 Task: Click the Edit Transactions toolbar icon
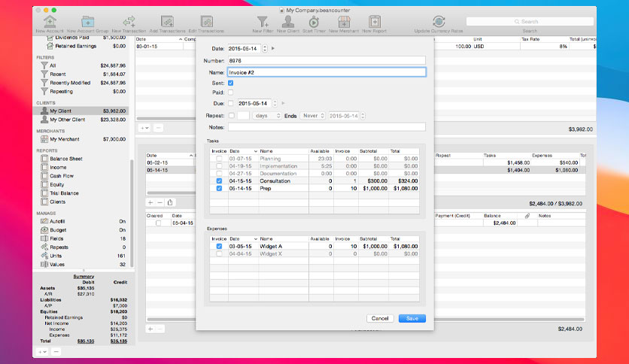[207, 22]
